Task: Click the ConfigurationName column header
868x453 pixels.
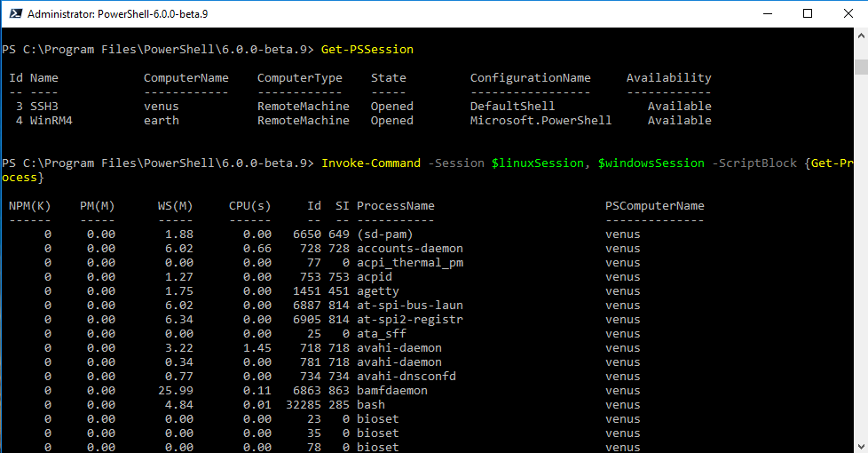Action: point(531,78)
